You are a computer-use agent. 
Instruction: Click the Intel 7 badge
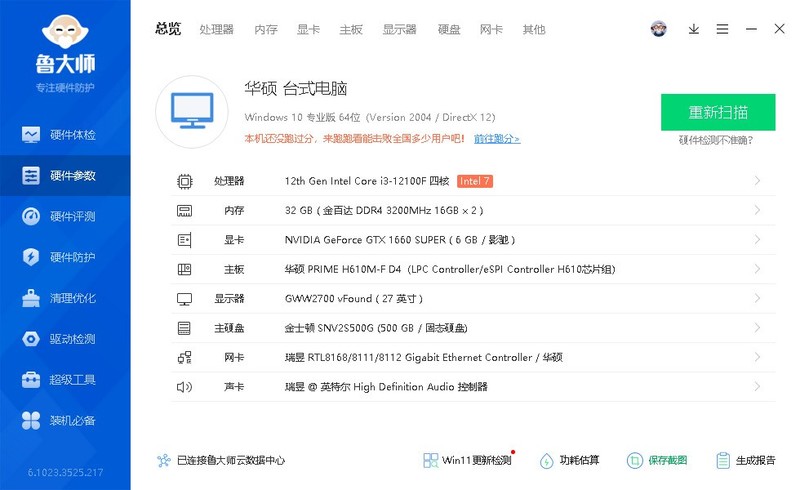pyautogui.click(x=474, y=181)
